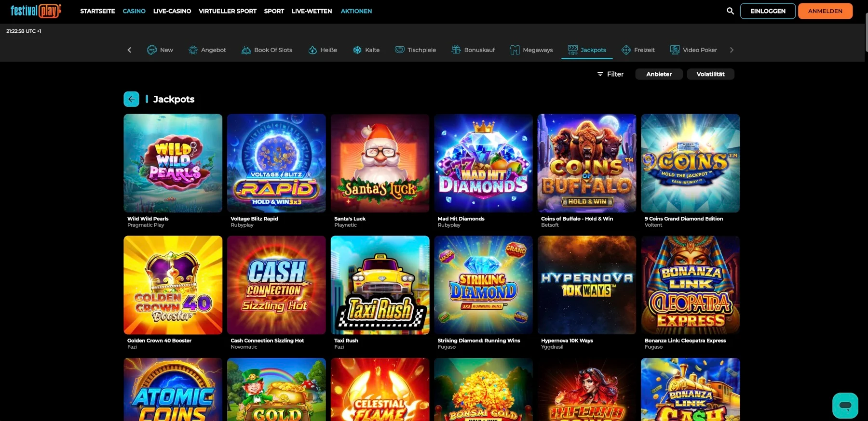Open Sport menu item

274,11
